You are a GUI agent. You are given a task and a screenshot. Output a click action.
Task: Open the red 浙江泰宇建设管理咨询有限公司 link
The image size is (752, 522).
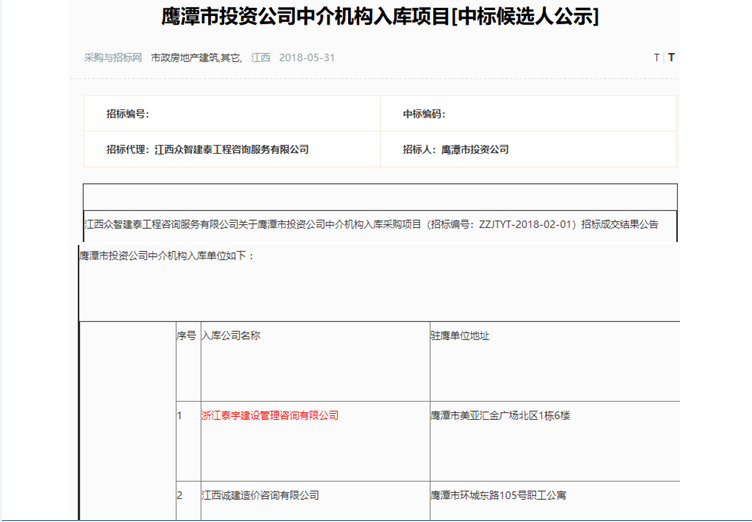click(270, 415)
